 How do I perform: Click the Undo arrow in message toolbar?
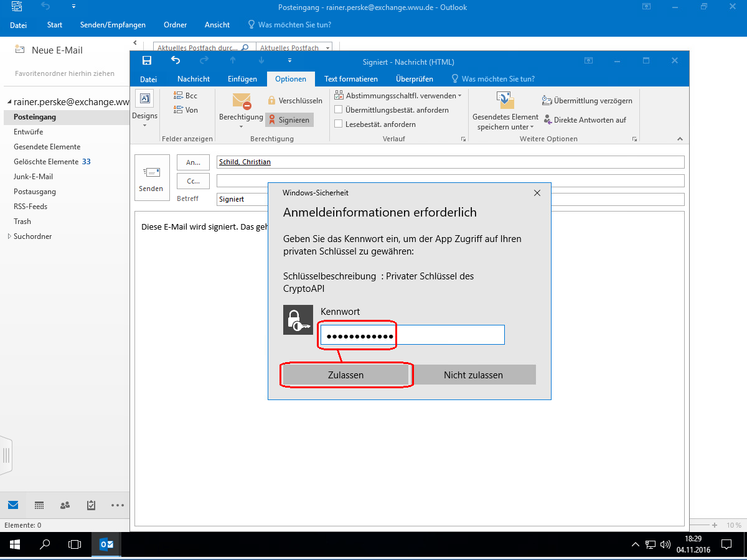pyautogui.click(x=176, y=61)
